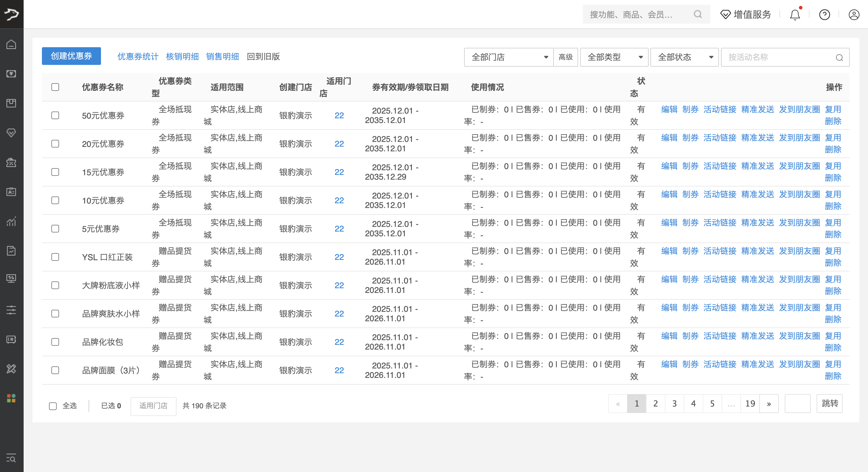The width and height of the screenshot is (868, 472).
Task: Click the notification bell icon
Action: click(x=795, y=15)
